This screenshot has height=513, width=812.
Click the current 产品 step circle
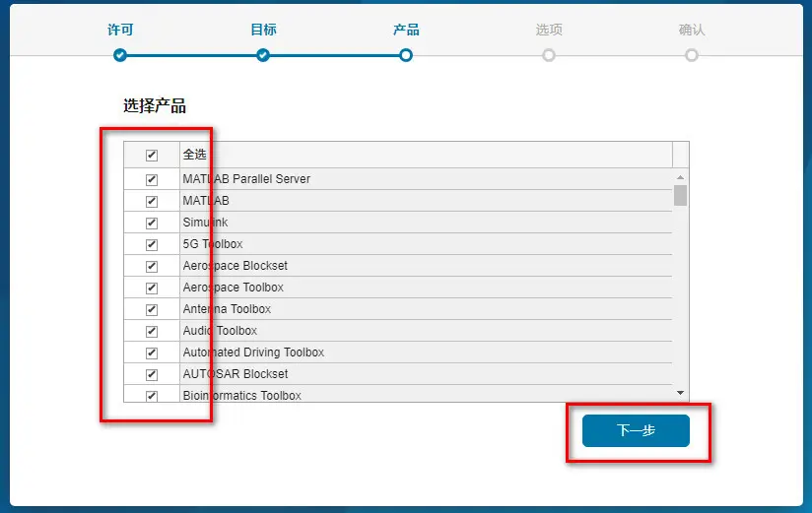[x=406, y=55]
